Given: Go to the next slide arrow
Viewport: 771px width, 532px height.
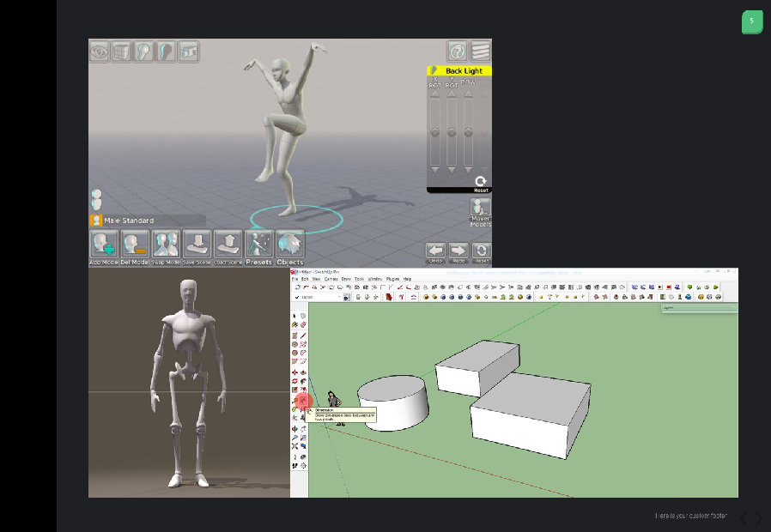Looking at the screenshot, I should (x=758, y=517).
